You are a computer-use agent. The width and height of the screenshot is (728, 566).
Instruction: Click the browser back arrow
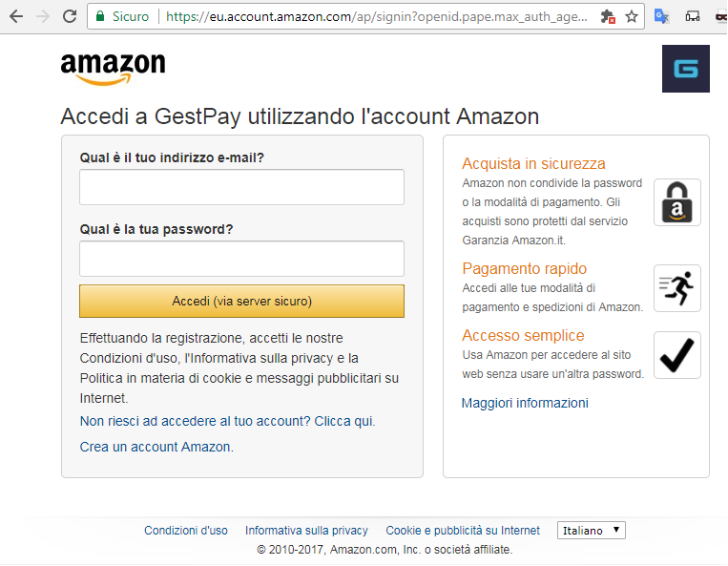(16, 17)
